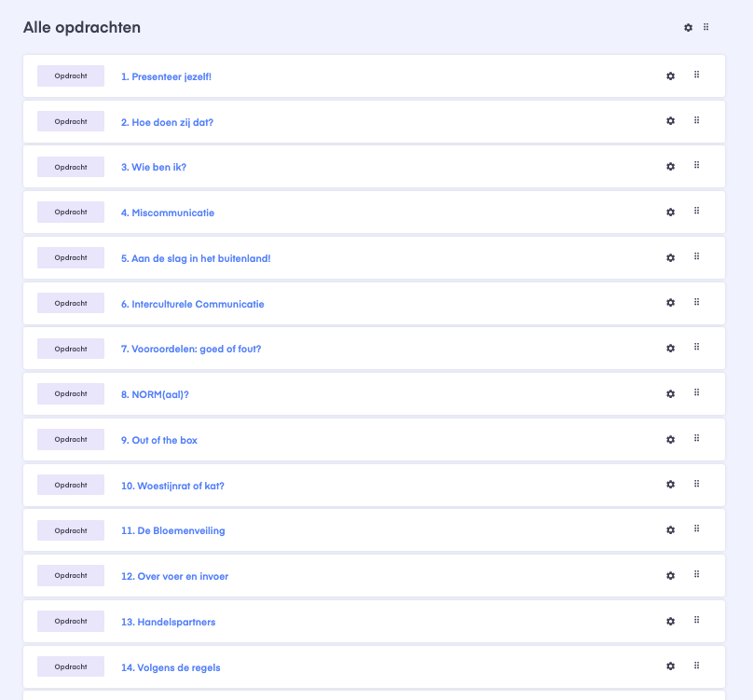
Task: Open settings gear for 8. NORM(aal)?
Action: [670, 394]
